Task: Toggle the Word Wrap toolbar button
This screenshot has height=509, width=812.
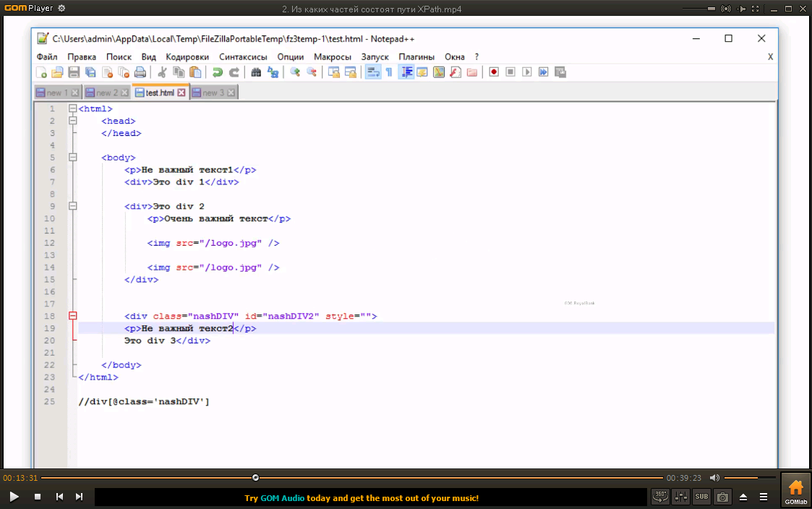Action: click(x=373, y=72)
